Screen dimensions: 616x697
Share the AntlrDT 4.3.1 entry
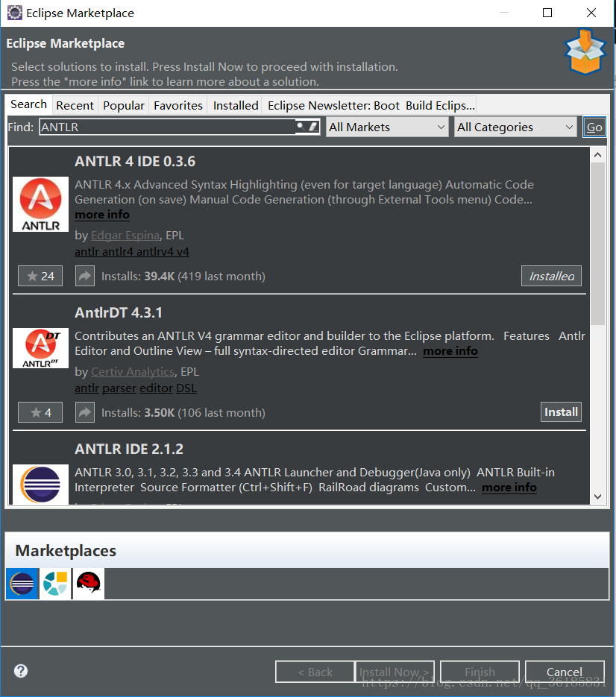coord(84,412)
